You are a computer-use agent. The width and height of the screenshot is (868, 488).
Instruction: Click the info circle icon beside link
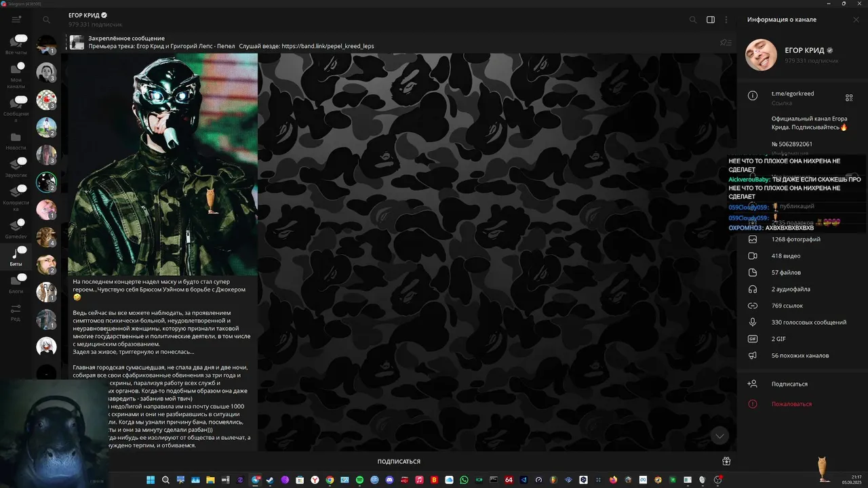tap(753, 96)
